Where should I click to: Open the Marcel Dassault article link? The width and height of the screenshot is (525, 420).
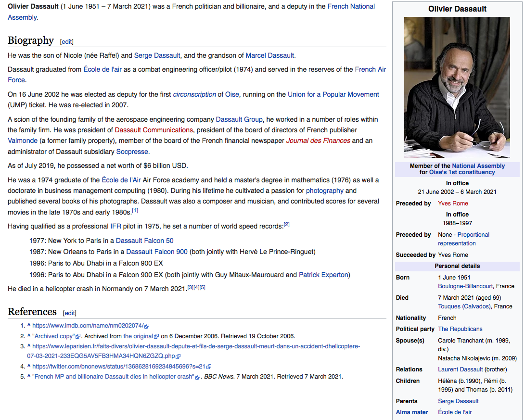coord(270,55)
